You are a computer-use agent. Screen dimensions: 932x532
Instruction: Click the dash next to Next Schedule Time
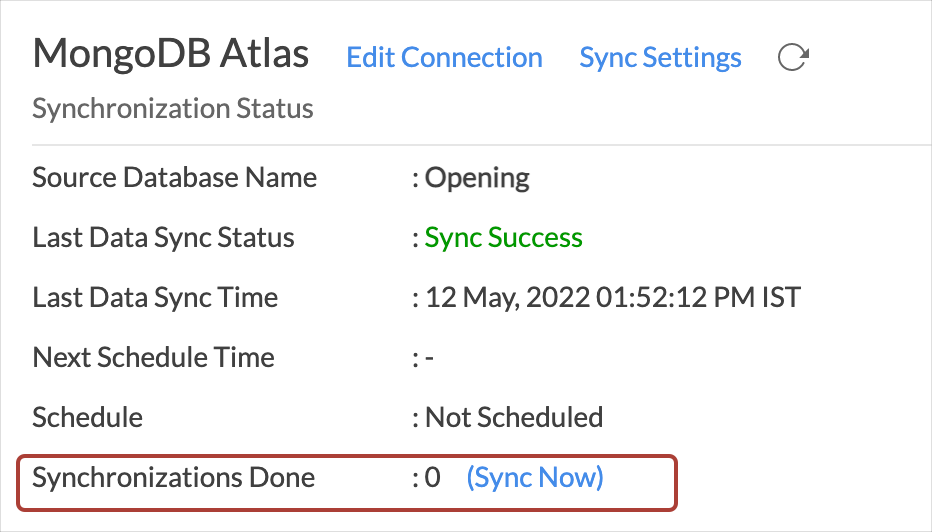tap(430, 358)
